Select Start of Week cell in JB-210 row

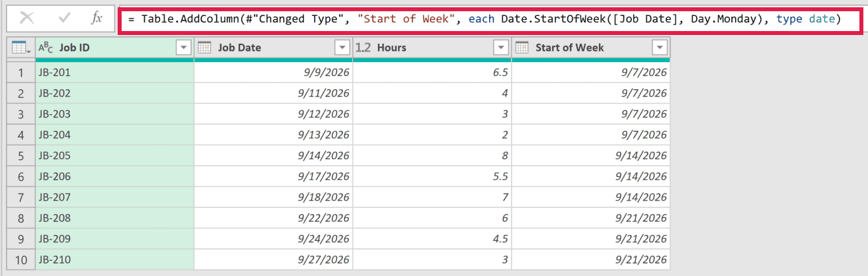(x=591, y=259)
